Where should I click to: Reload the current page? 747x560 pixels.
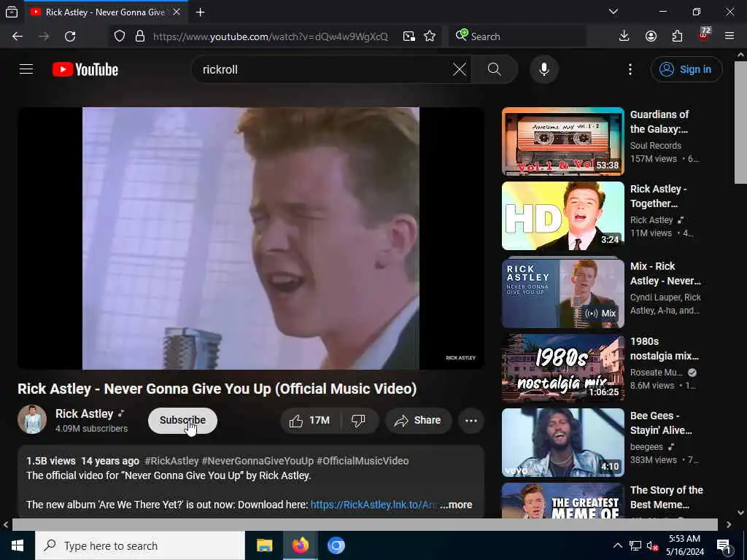point(70,36)
